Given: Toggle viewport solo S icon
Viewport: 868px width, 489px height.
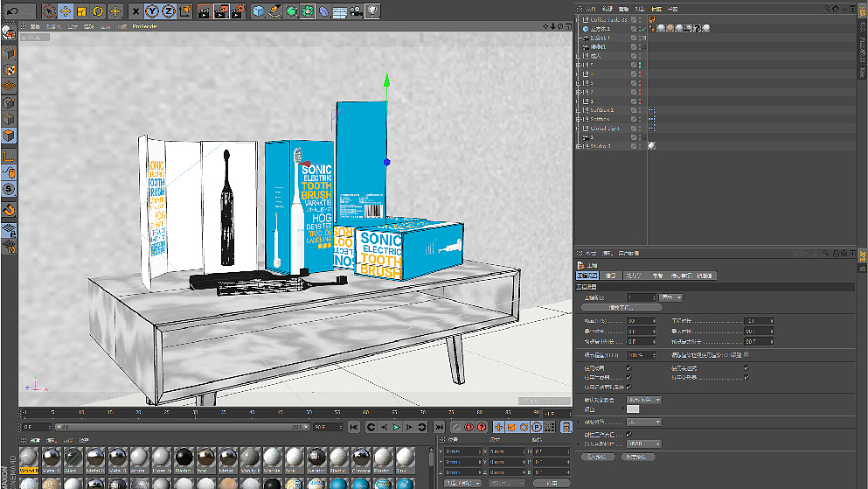Looking at the screenshot, I should tap(9, 189).
